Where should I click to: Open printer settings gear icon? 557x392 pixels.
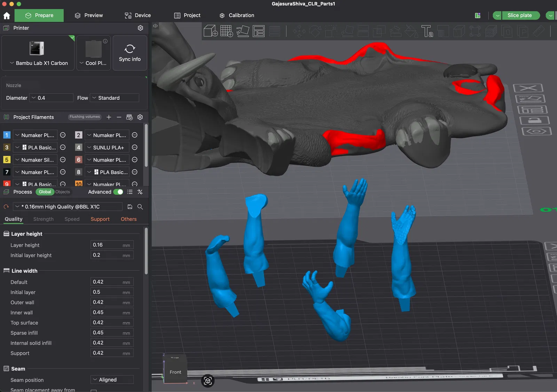tap(140, 28)
